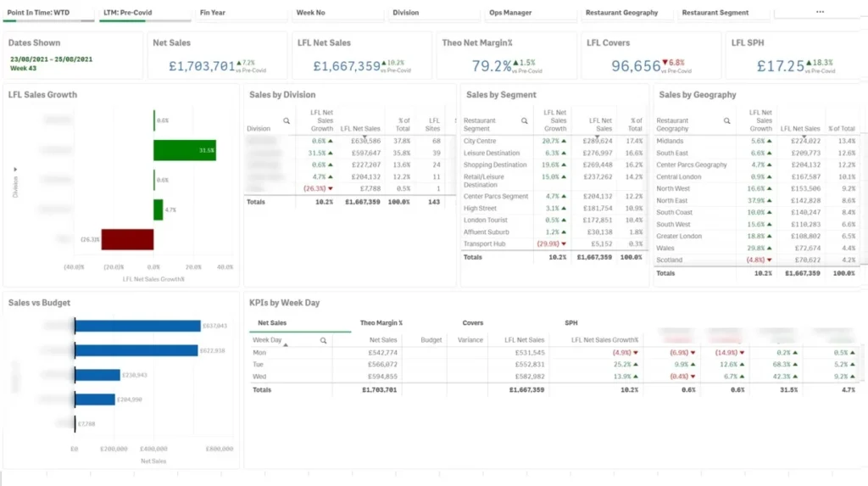
Task: Open the Division filter pane
Action: coord(434,12)
